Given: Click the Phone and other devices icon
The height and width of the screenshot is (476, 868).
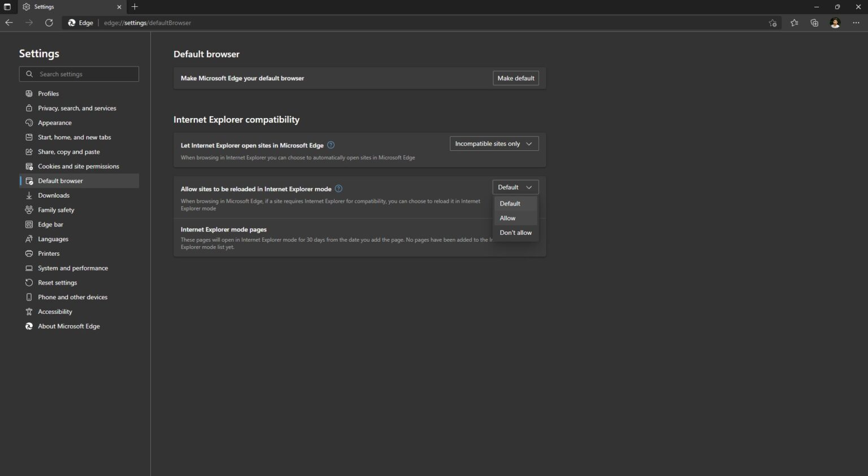Looking at the screenshot, I should (29, 296).
